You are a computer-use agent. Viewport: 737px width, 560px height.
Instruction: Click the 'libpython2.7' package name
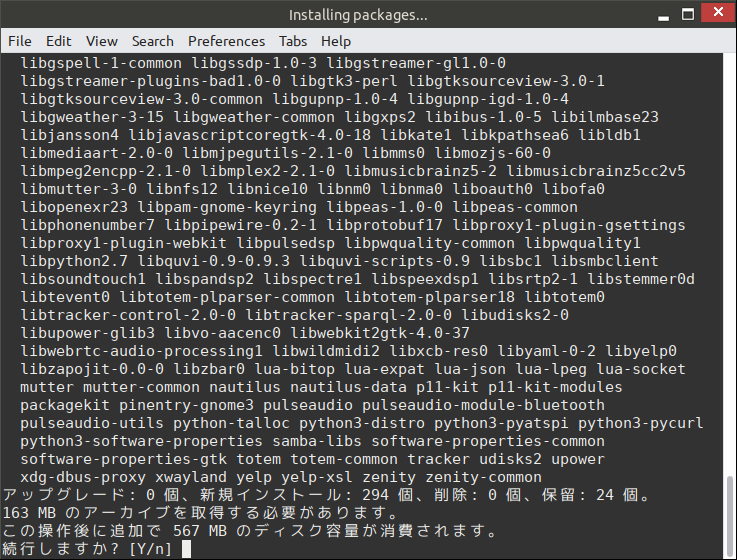(74, 261)
